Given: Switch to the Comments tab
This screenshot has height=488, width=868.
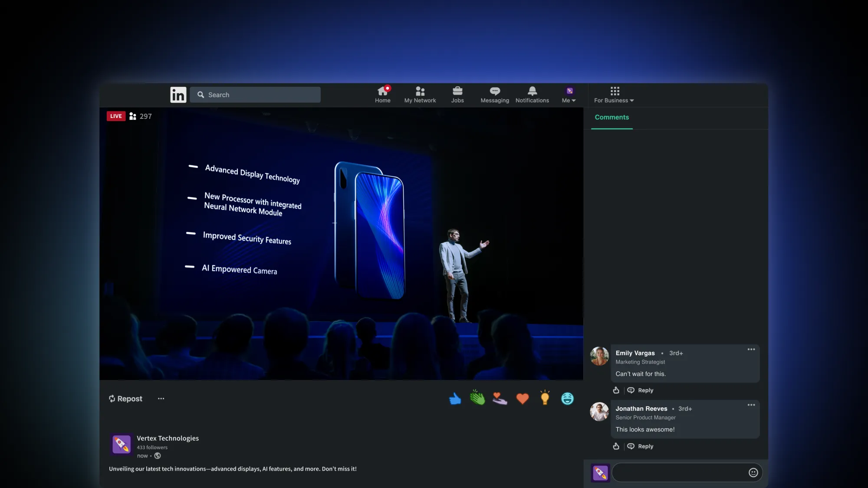Looking at the screenshot, I should point(612,117).
